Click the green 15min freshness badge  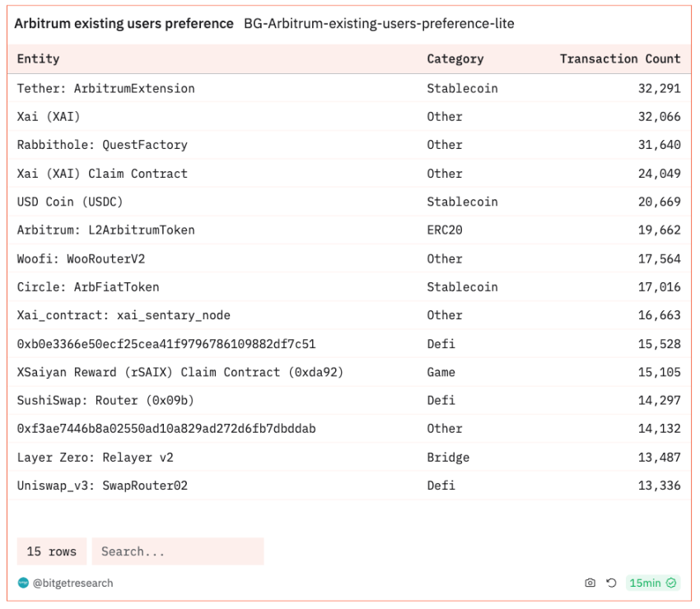[652, 583]
